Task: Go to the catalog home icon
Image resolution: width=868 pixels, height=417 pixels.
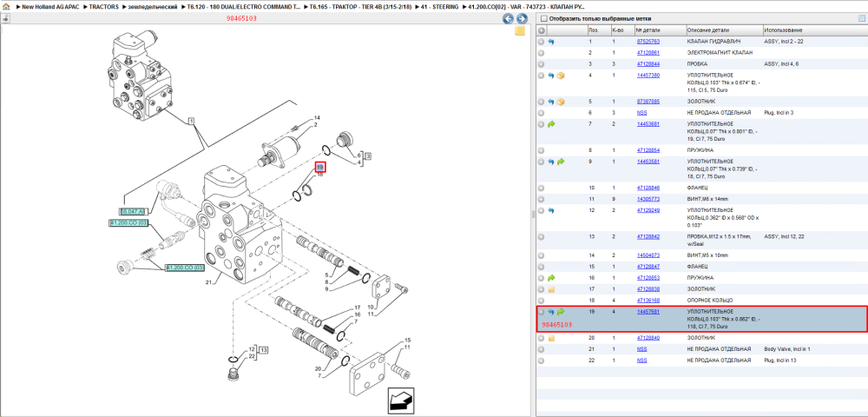Action: (x=6, y=7)
